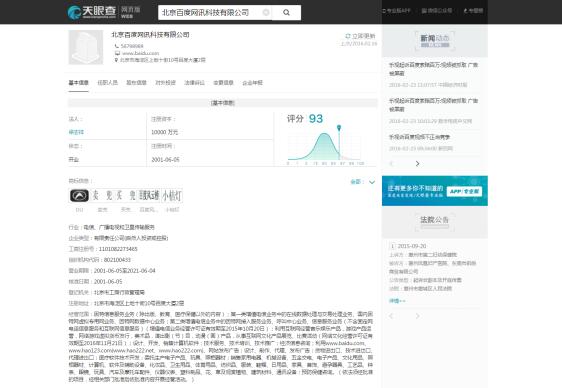Click the rightmost top bar link with phone icon

click(x=473, y=11)
